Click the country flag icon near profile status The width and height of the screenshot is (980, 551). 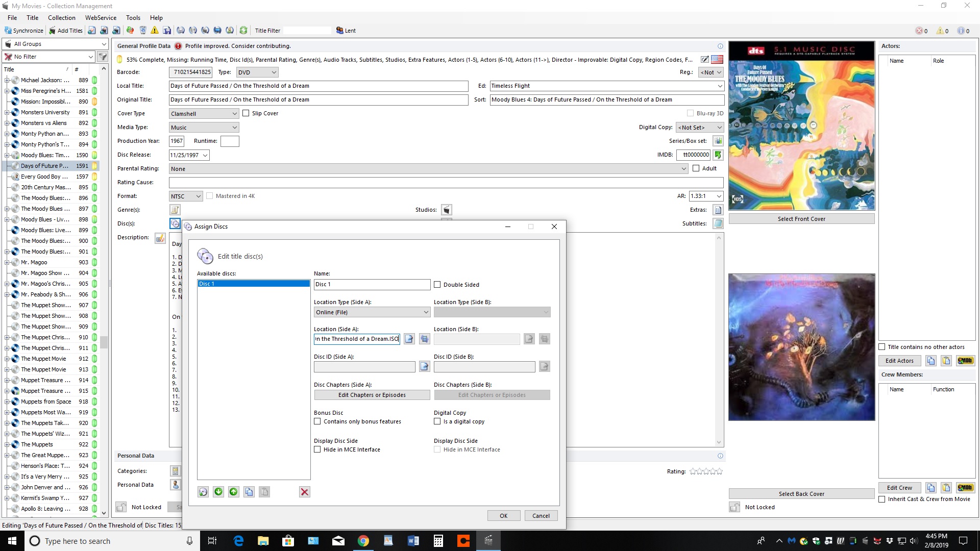pyautogui.click(x=717, y=60)
